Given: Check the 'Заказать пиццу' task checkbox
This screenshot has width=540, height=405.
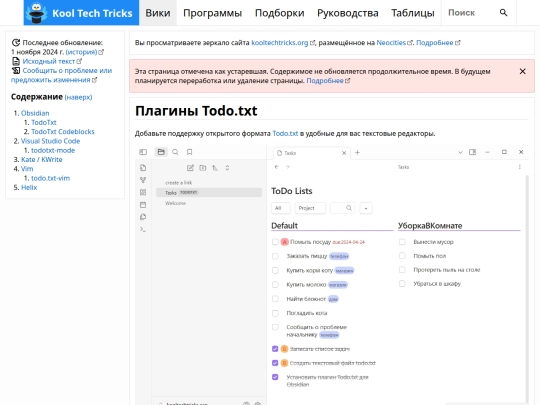Looking at the screenshot, I should (275, 256).
